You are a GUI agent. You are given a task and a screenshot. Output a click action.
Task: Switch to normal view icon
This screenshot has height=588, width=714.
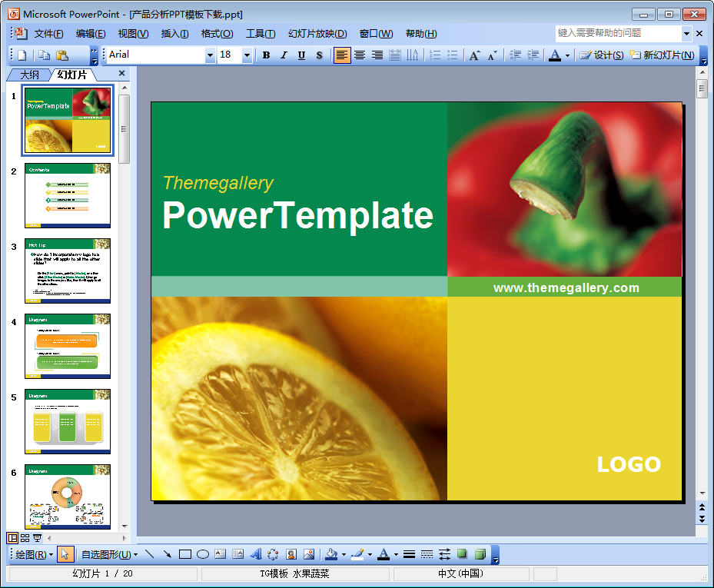pyautogui.click(x=12, y=538)
